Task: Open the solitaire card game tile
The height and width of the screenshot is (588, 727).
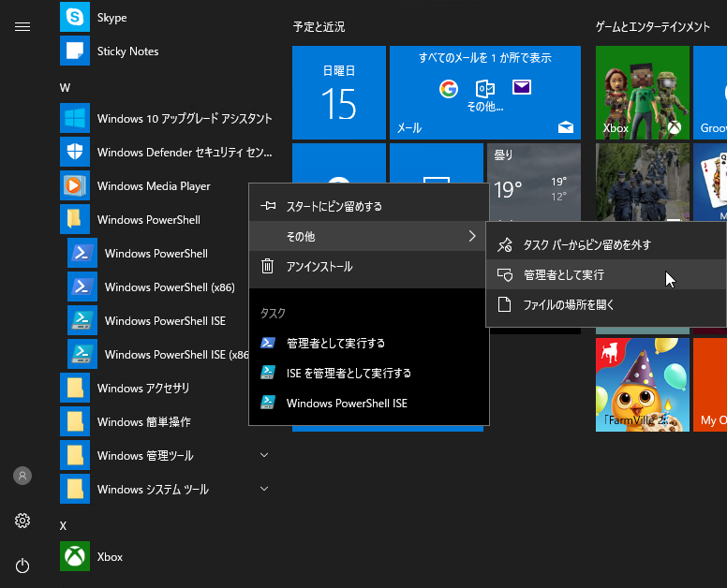Action: click(x=710, y=182)
